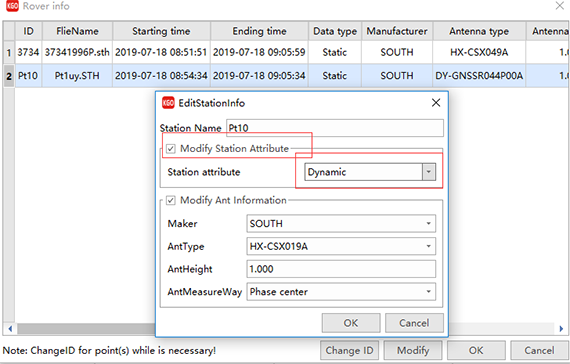Viewport: 570px width, 364px height.
Task: Click the Data type column header
Action: [335, 31]
